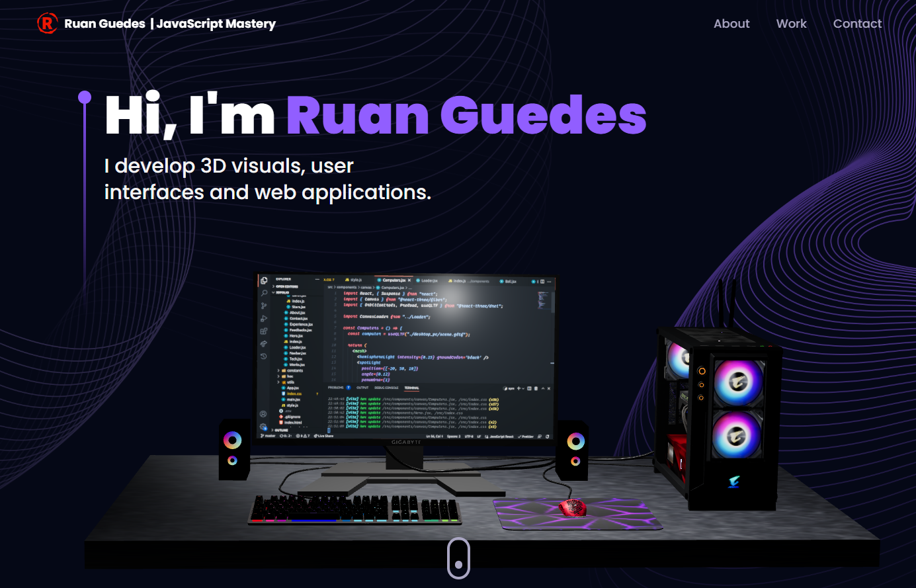Click the right desk speaker model
The height and width of the screenshot is (588, 916).
click(572, 450)
